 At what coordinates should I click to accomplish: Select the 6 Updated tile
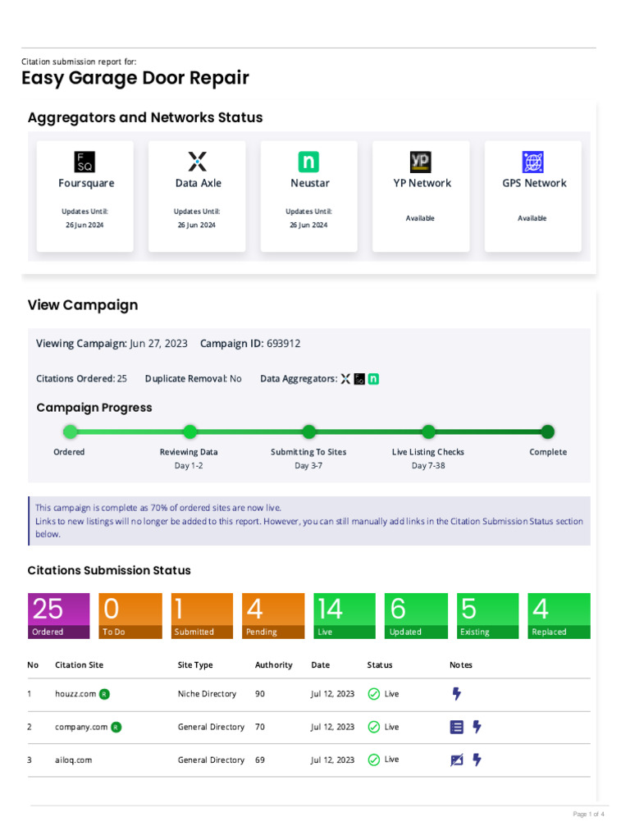coord(416,616)
